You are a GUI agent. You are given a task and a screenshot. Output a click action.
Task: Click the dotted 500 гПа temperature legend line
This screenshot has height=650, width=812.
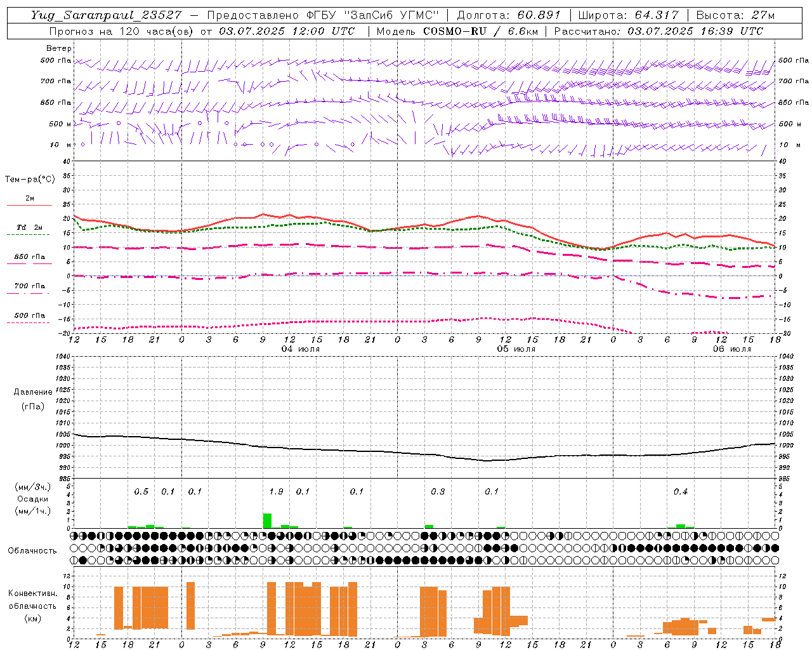(x=28, y=323)
